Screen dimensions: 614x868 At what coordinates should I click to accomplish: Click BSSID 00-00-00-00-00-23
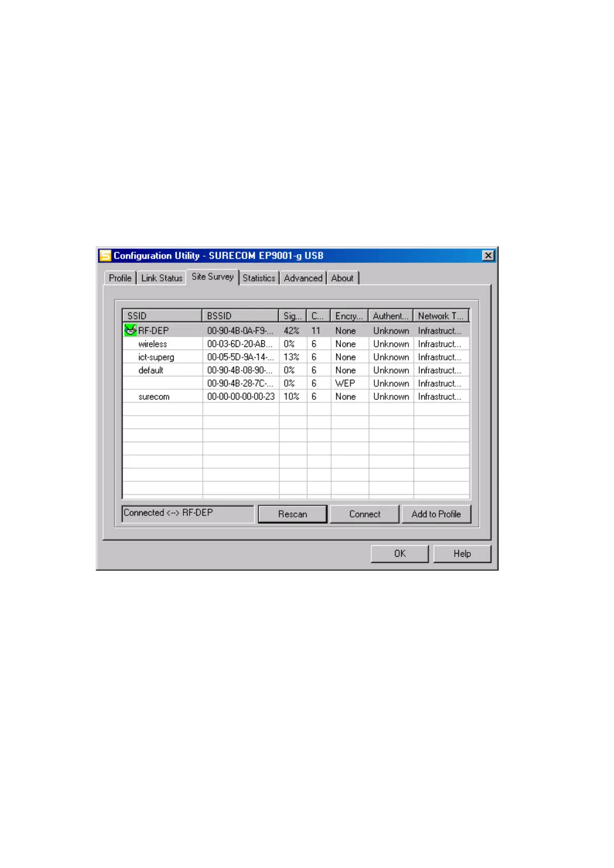point(241,397)
